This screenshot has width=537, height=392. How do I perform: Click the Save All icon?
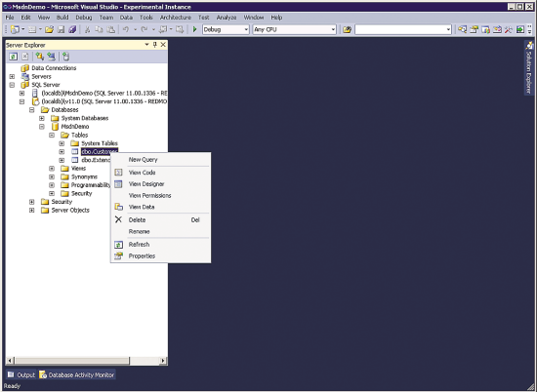click(x=72, y=30)
